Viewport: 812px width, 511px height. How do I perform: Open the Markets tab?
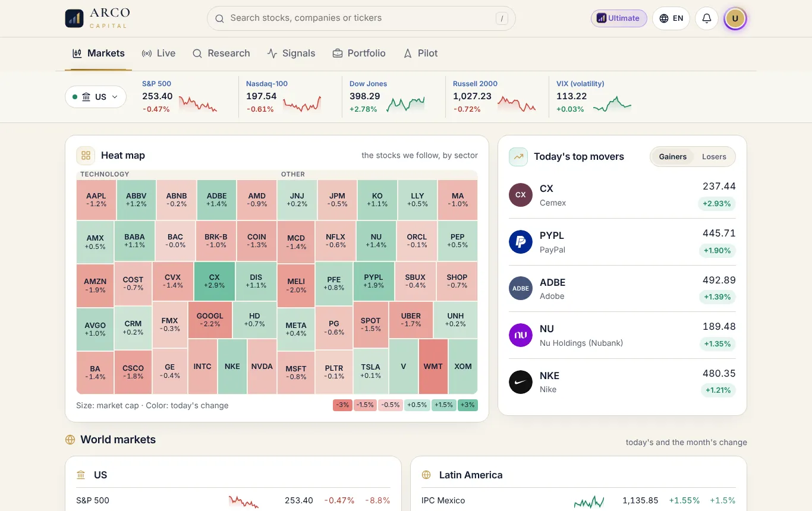pyautogui.click(x=99, y=53)
